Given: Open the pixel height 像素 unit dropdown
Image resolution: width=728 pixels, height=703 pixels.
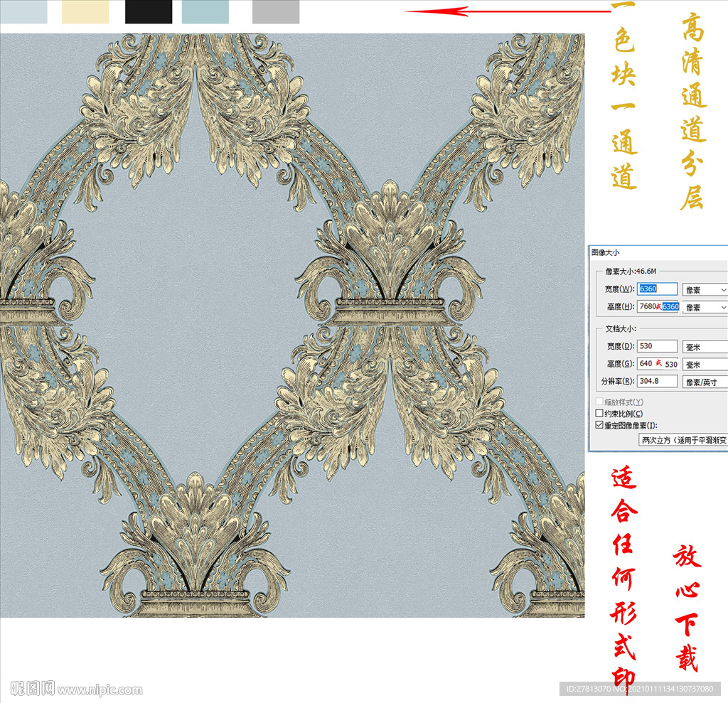Looking at the screenshot, I should 705,307.
